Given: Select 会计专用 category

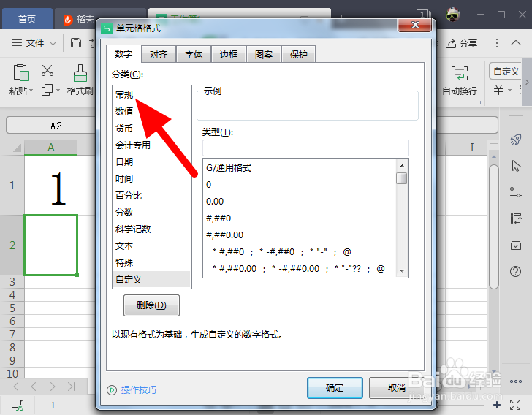Looking at the screenshot, I should (x=151, y=145).
